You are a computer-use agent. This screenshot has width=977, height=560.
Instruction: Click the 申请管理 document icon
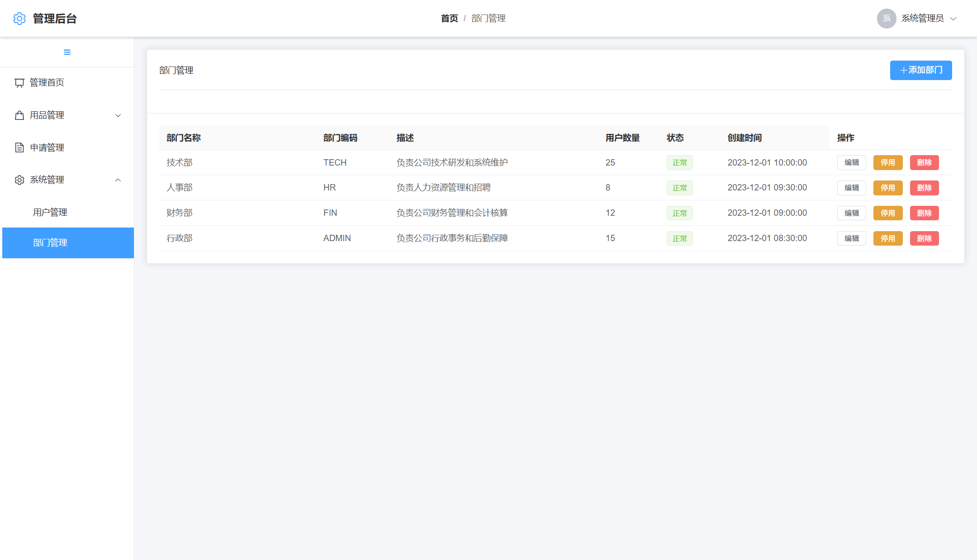tap(19, 147)
